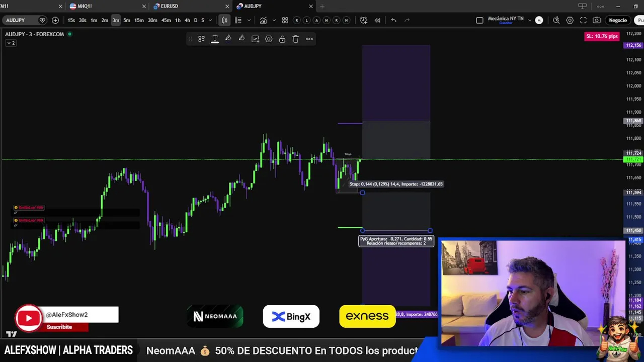Click the 111,450 price label on axis
644x362 pixels.
point(633,230)
